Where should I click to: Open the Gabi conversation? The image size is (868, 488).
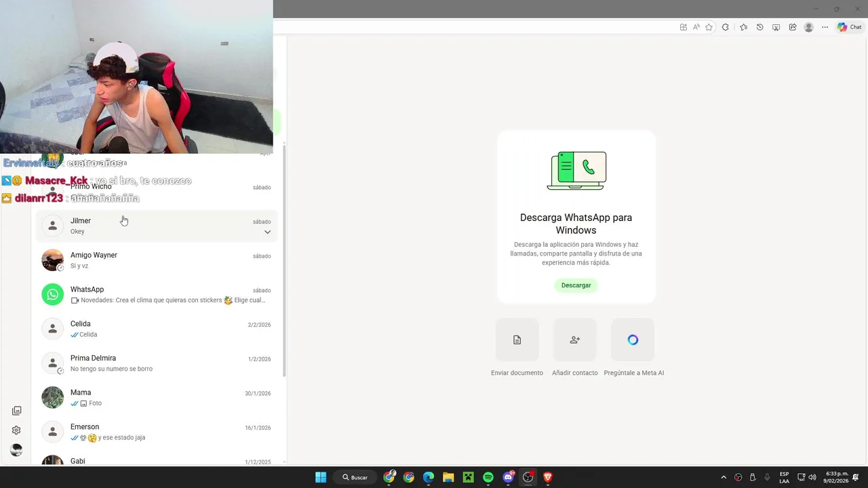tap(157, 460)
